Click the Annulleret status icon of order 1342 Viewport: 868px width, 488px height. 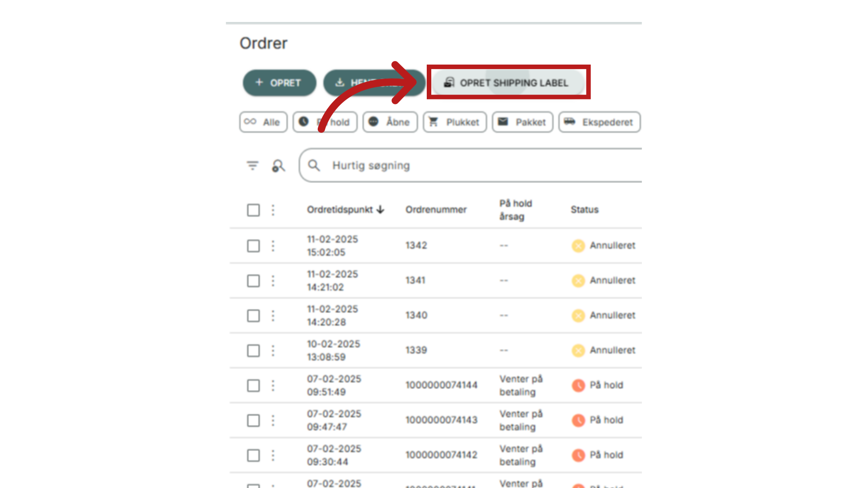pyautogui.click(x=578, y=246)
